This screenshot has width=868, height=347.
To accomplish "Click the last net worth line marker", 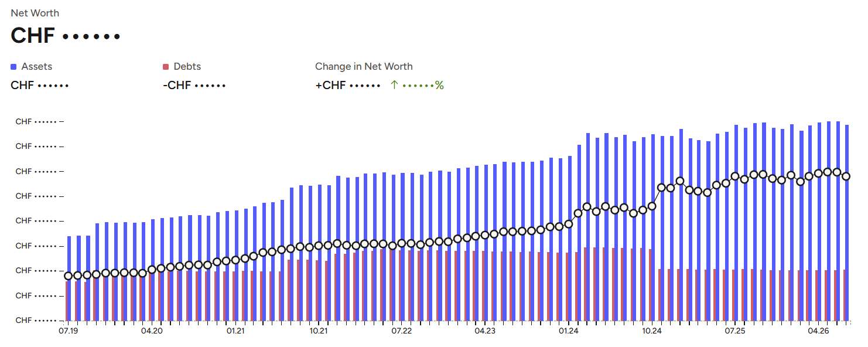I will coord(846,176).
